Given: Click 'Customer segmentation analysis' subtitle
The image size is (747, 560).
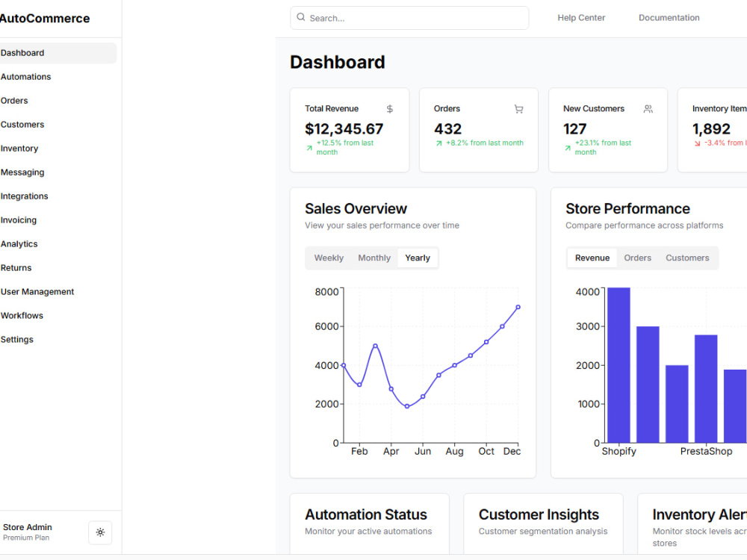Looking at the screenshot, I should pos(542,532).
